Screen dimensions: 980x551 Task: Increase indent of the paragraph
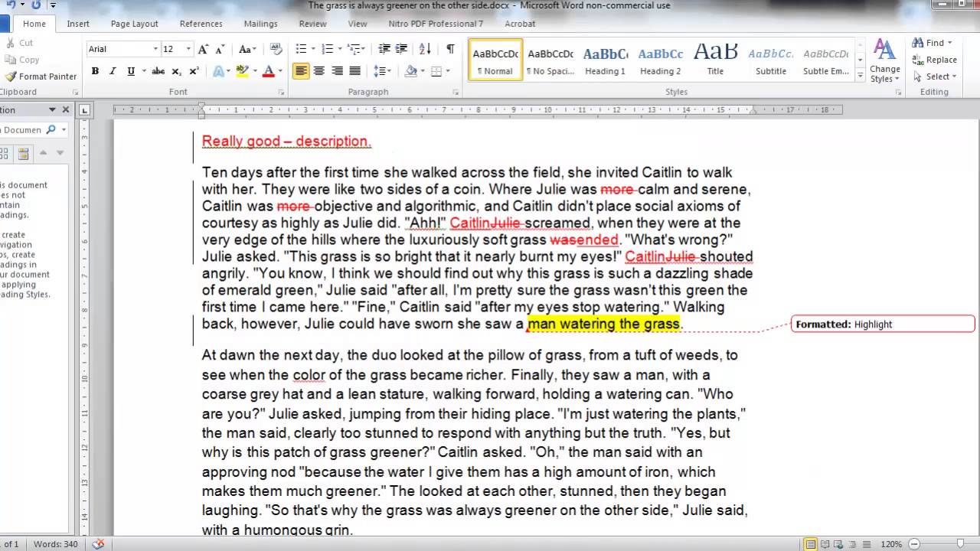400,49
